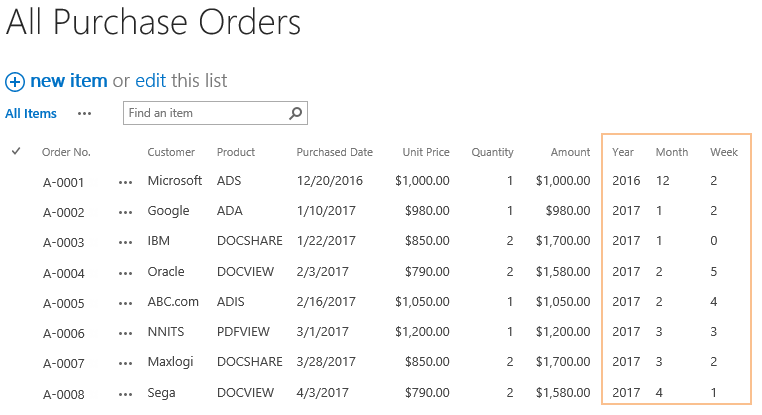Select the All Items view tab

coord(31,114)
